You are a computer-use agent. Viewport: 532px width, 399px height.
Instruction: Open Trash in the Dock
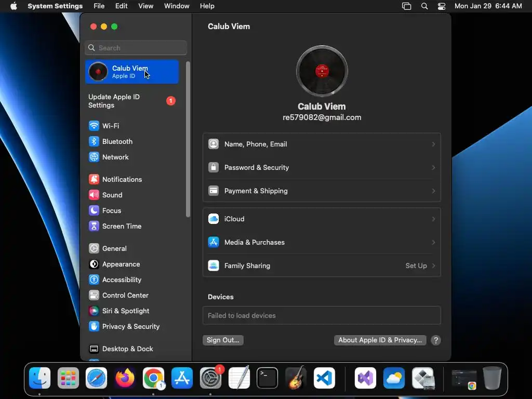492,378
